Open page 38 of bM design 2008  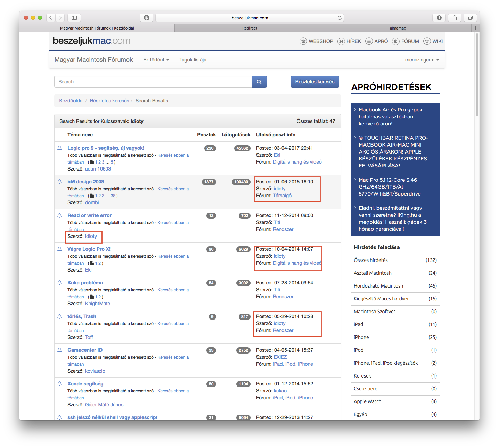[x=113, y=196]
